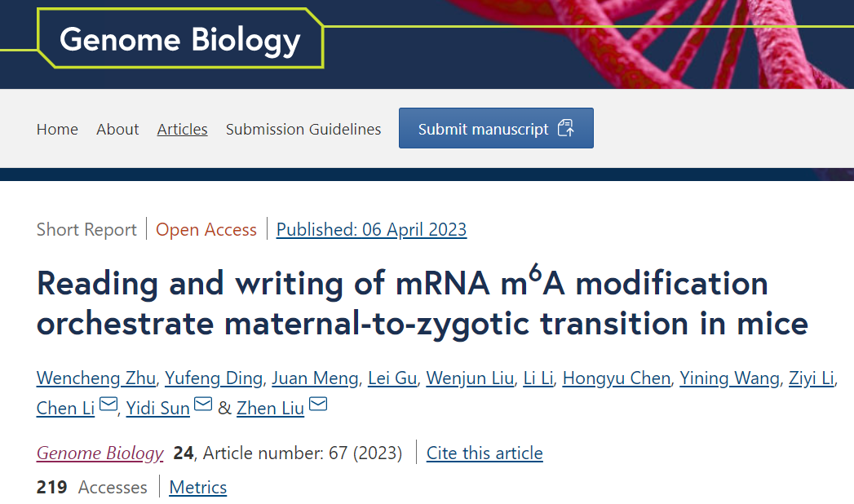
Task: Open the Home menu item
Action: (x=57, y=129)
